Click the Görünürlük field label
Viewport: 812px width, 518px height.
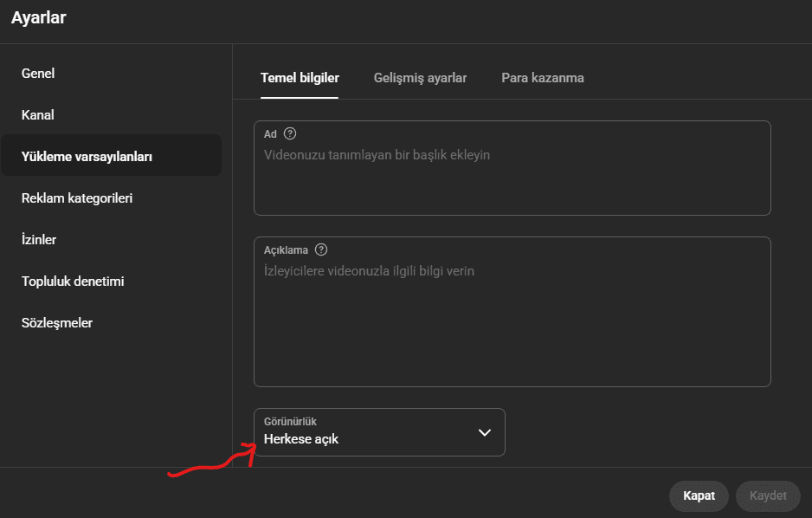point(290,422)
